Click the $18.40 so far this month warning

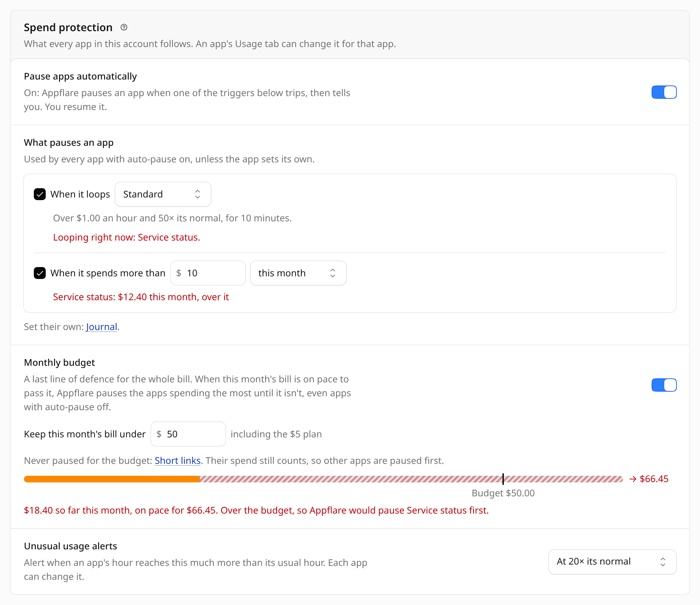click(x=256, y=510)
